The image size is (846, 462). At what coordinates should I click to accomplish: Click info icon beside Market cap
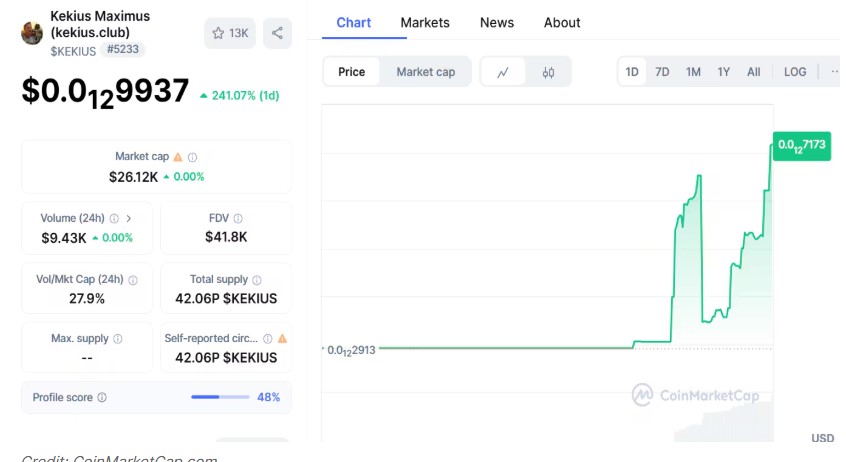pos(192,157)
